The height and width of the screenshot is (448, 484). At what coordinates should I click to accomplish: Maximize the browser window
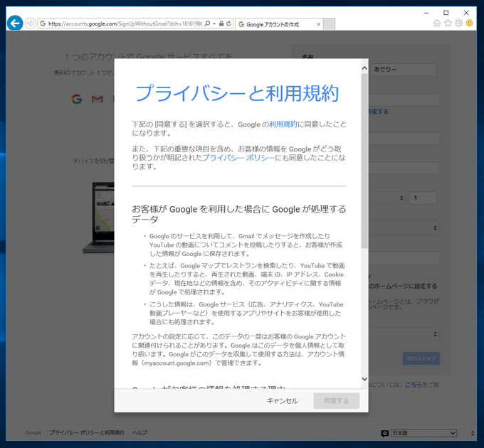pos(446,13)
